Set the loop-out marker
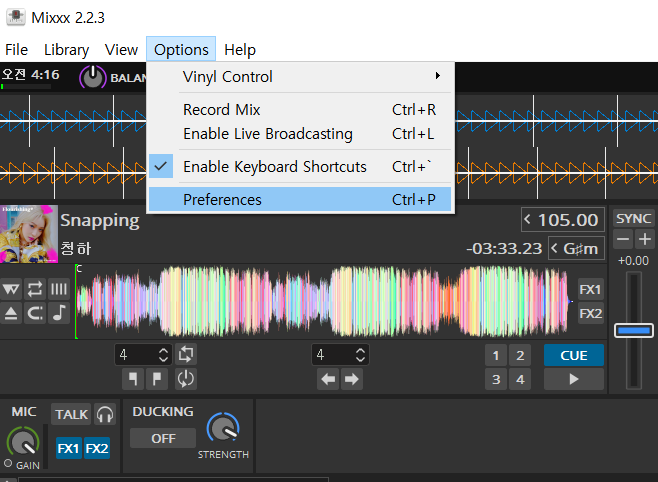This screenshot has height=482, width=658. click(157, 379)
